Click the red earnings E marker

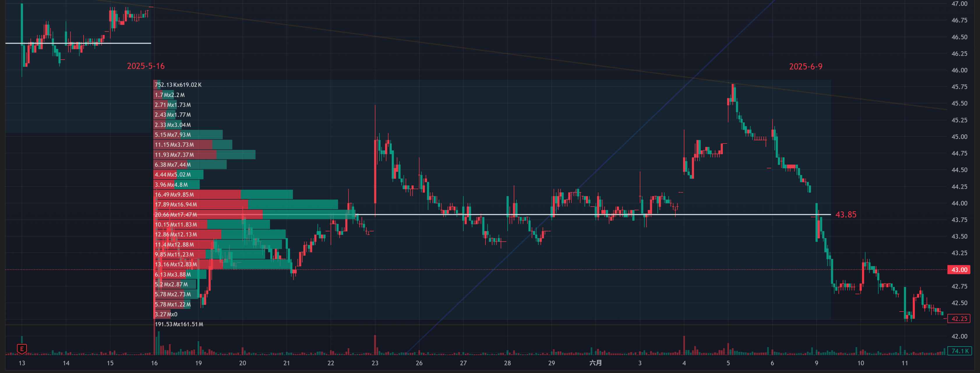click(22, 349)
